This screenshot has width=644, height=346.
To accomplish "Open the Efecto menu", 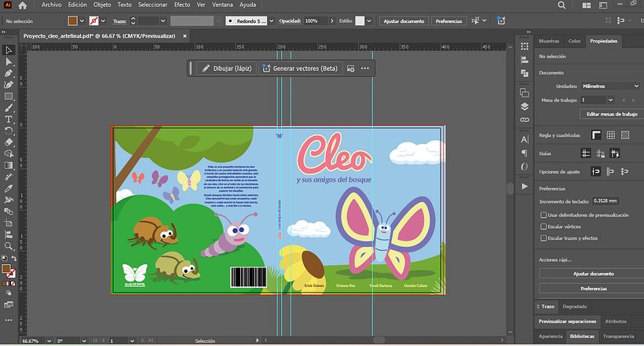I will pyautogui.click(x=182, y=5).
